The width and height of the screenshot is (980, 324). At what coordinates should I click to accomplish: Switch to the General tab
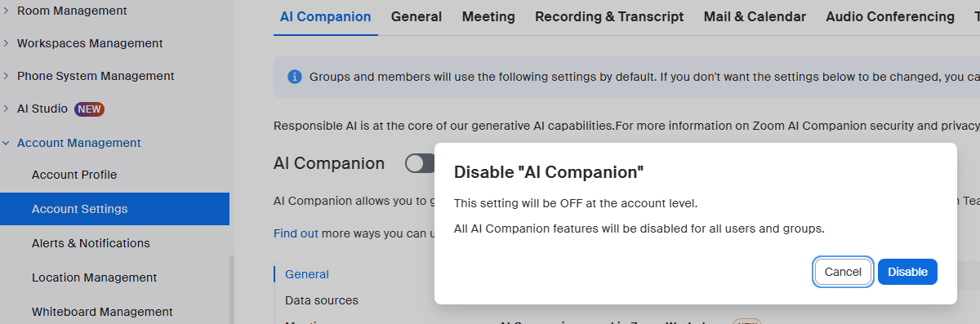point(416,16)
